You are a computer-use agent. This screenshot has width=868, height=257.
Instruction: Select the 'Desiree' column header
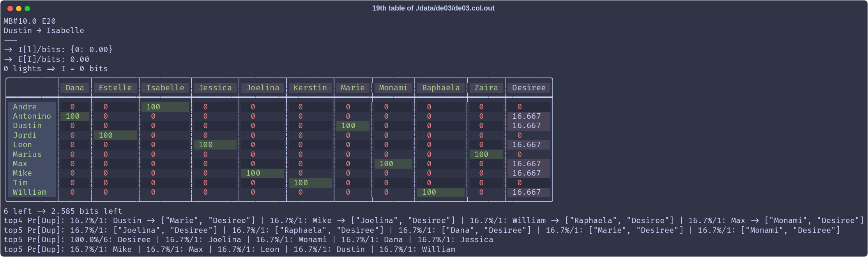click(529, 88)
